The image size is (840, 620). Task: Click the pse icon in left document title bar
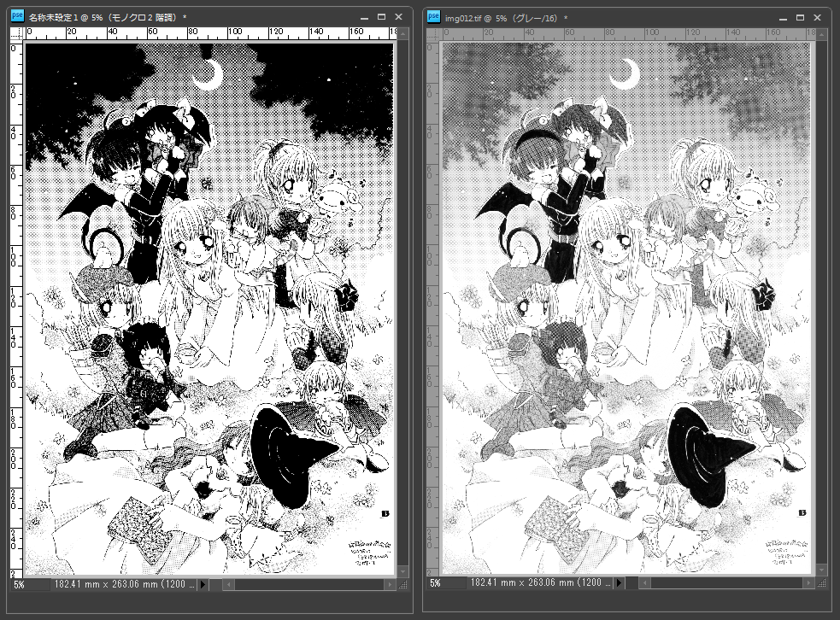tap(17, 15)
